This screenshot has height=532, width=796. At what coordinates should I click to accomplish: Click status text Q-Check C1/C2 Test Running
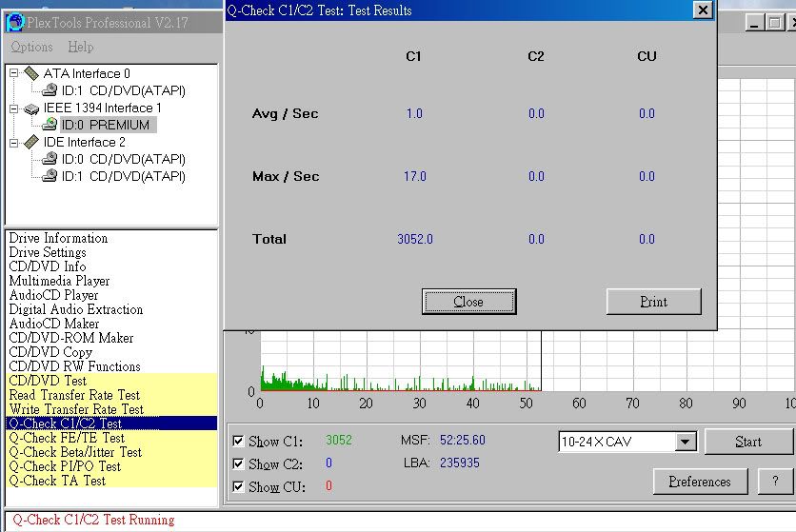93,520
